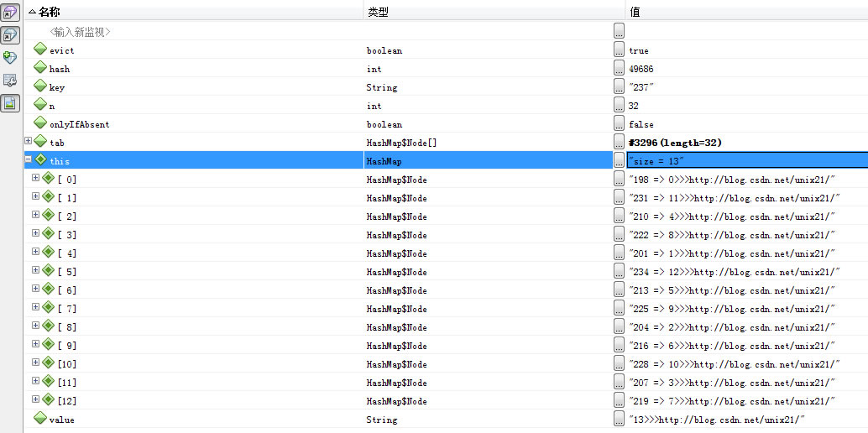Open the ellipsis button in the [ 5] row

(619, 271)
